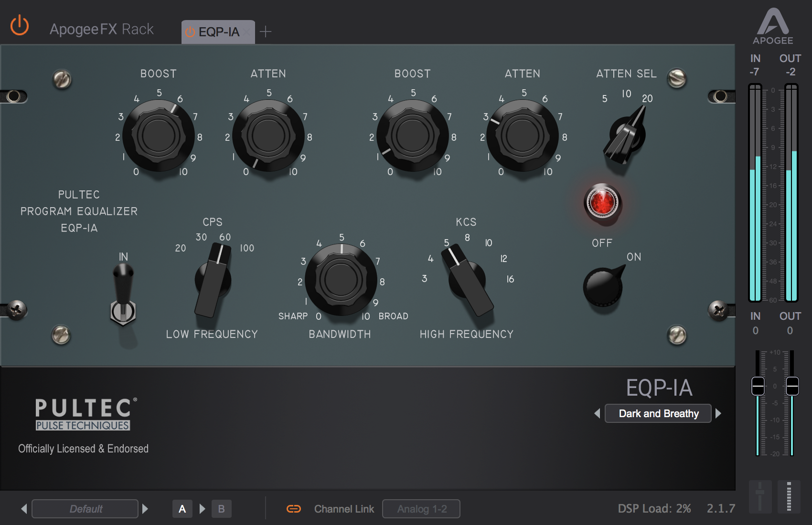Screen dimensions: 812x525
Task: Close the EQP-IA tab with its x icon
Action: 246,32
